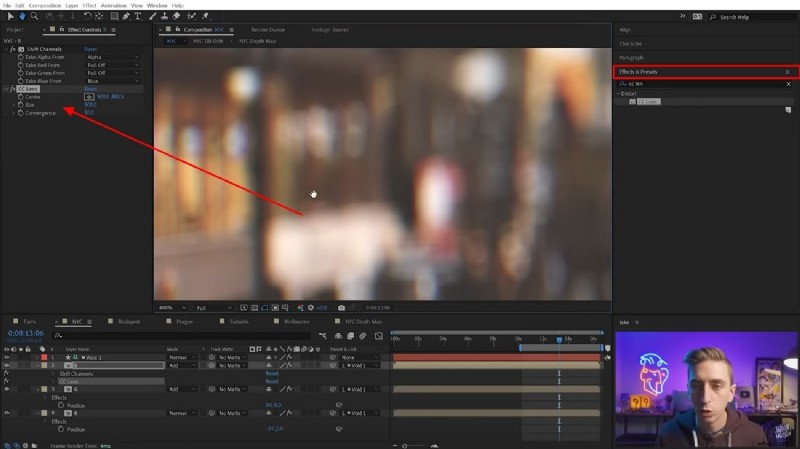Select the Brush tool
Screen dimensions: 800x449
(153, 16)
